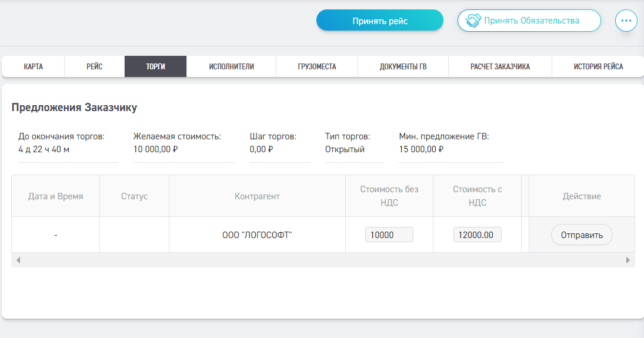
Task: Open the ГРУЗОМЕСТА tab
Action: 317,66
